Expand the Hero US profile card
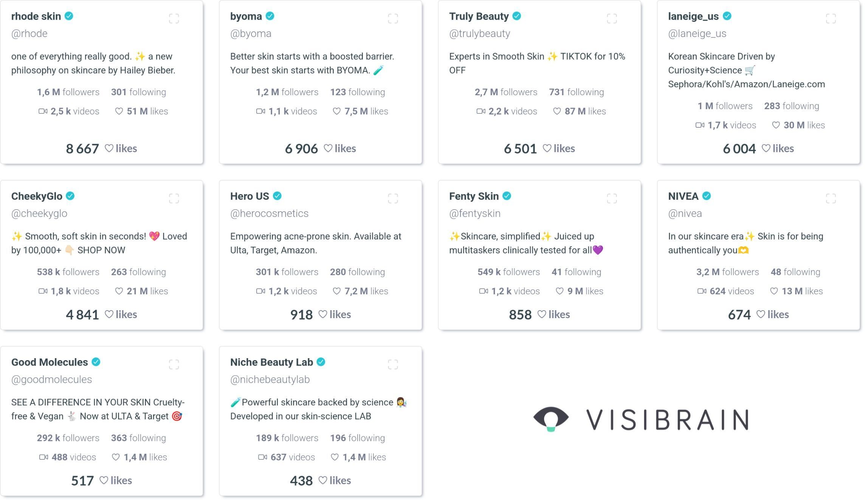Screen dimensions: 868x504 click(393, 198)
